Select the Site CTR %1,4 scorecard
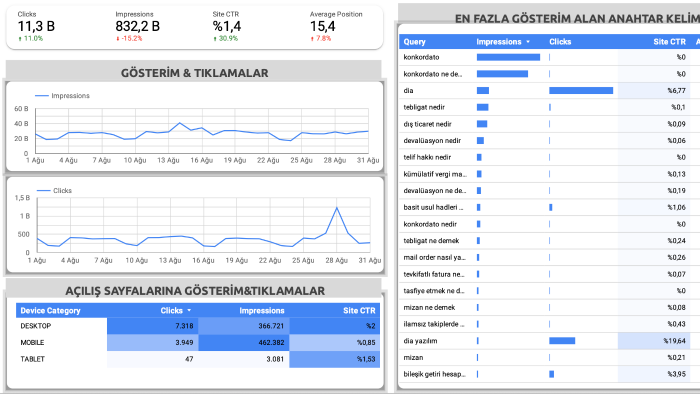The image size is (700, 394). click(x=227, y=26)
